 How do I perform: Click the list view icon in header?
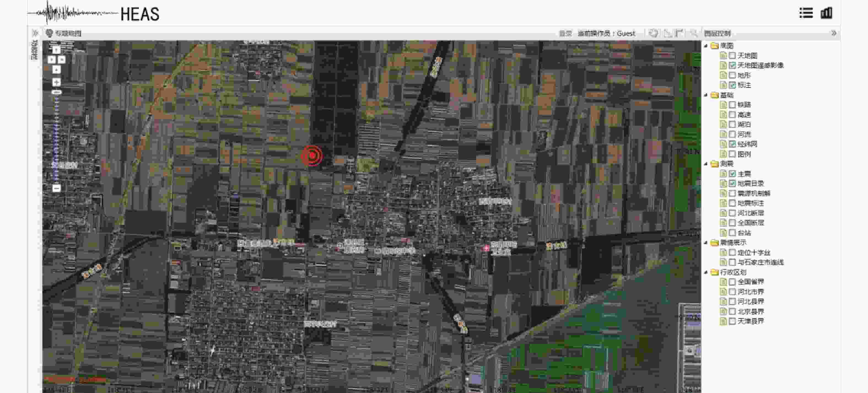coord(806,13)
